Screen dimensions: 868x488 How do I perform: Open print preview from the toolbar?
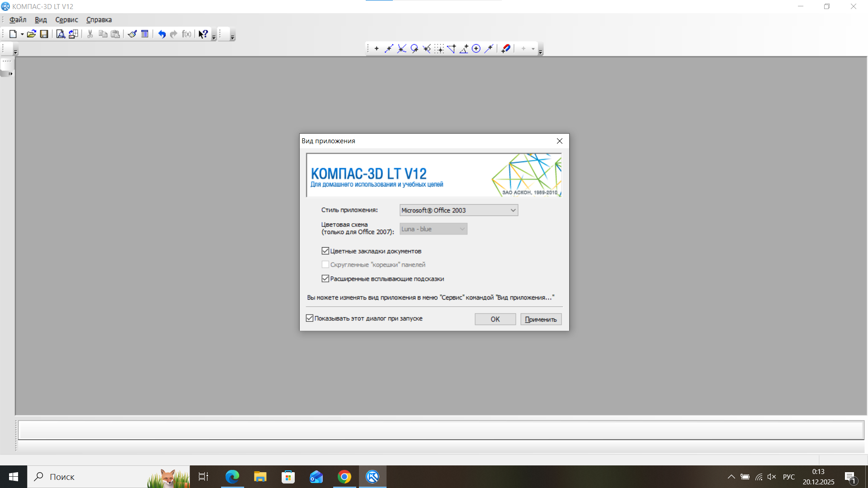pos(60,34)
